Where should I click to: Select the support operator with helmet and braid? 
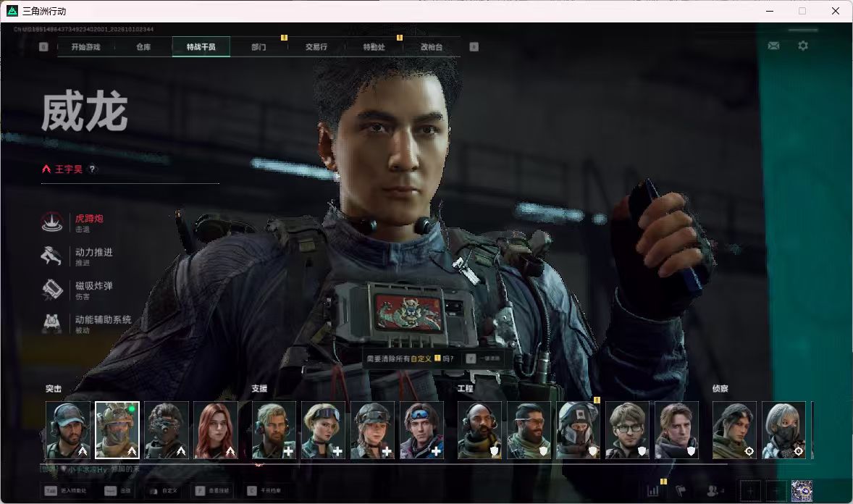(373, 430)
